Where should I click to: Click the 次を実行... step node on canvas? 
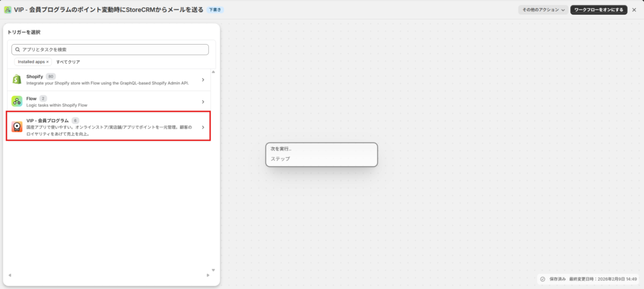(321, 154)
